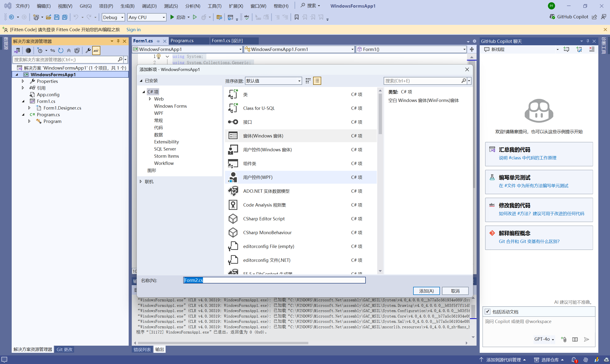Open the sort by default value dropdown
Image resolution: width=610 pixels, height=364 pixels.
pyautogui.click(x=273, y=81)
